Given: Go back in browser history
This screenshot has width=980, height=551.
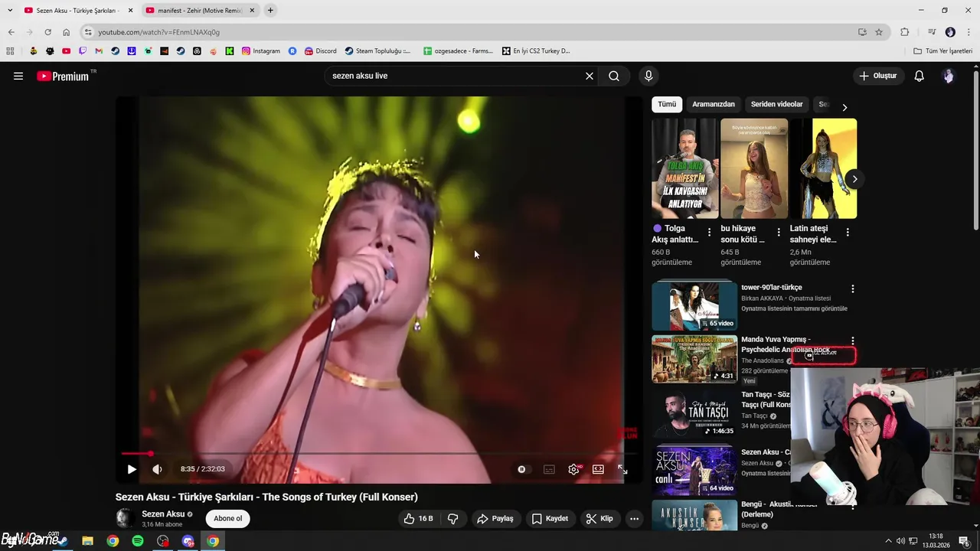Looking at the screenshot, I should tap(11, 32).
